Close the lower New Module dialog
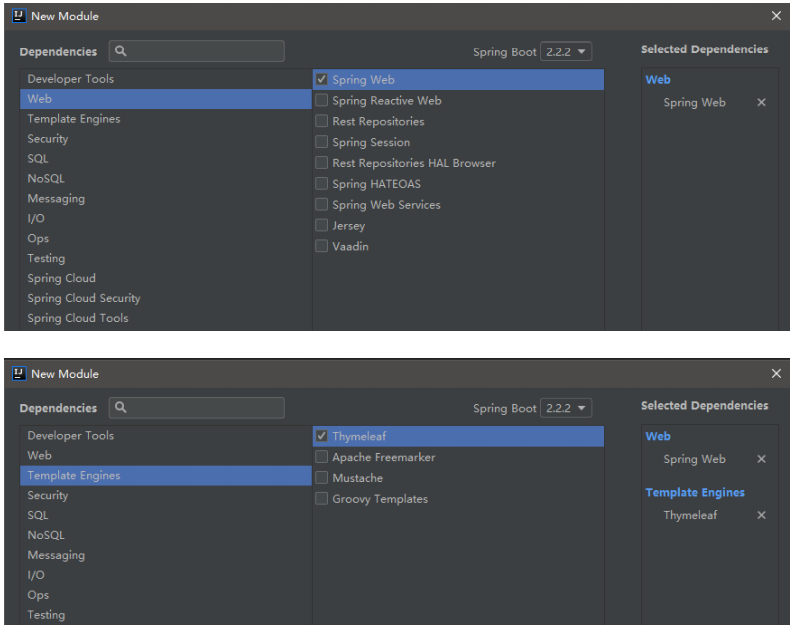Image resolution: width=801 pixels, height=633 pixels. (776, 373)
